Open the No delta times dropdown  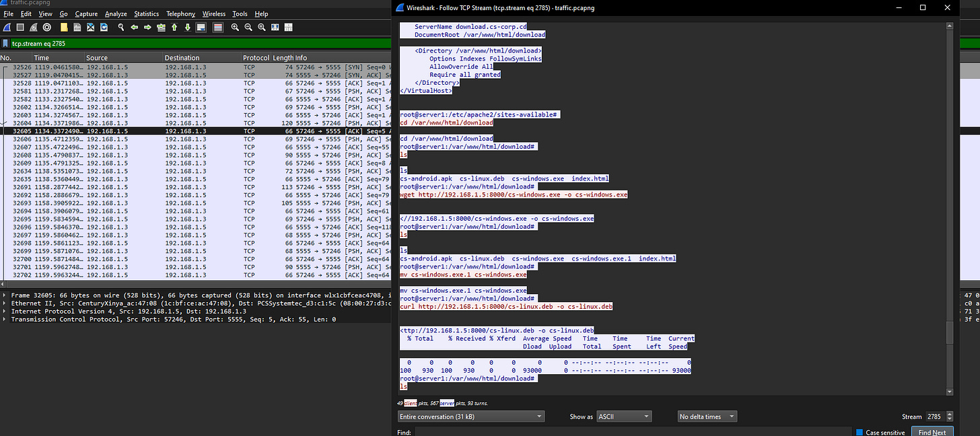[x=707, y=416]
